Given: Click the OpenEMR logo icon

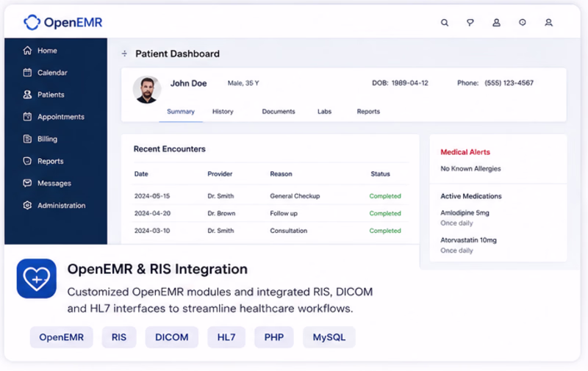Looking at the screenshot, I should click(32, 23).
